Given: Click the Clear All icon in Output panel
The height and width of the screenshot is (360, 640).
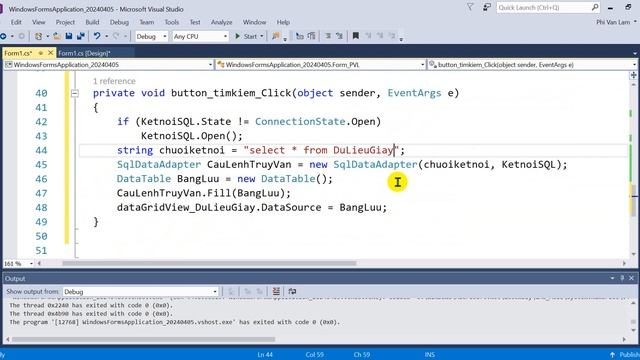Looking at the screenshot, I should click(276, 291).
